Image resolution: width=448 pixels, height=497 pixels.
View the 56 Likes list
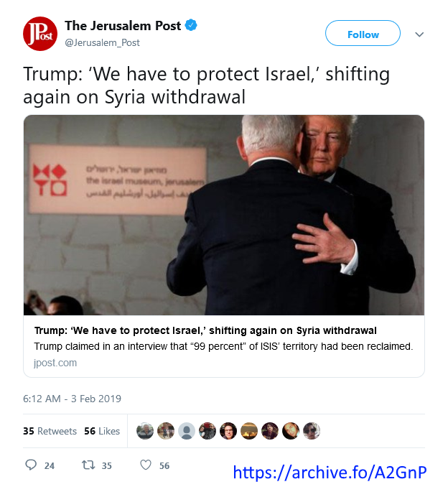102,431
